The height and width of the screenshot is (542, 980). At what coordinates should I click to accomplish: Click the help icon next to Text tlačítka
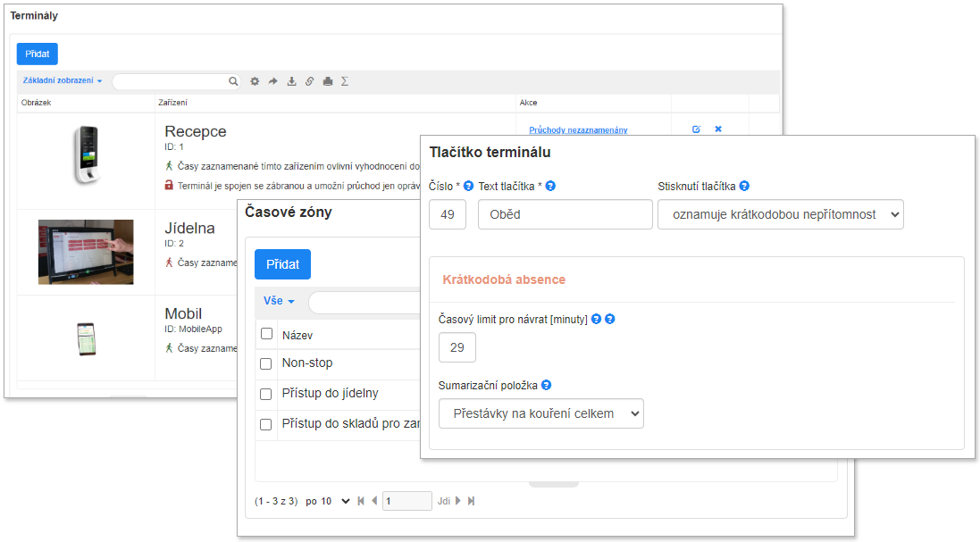tap(550, 186)
